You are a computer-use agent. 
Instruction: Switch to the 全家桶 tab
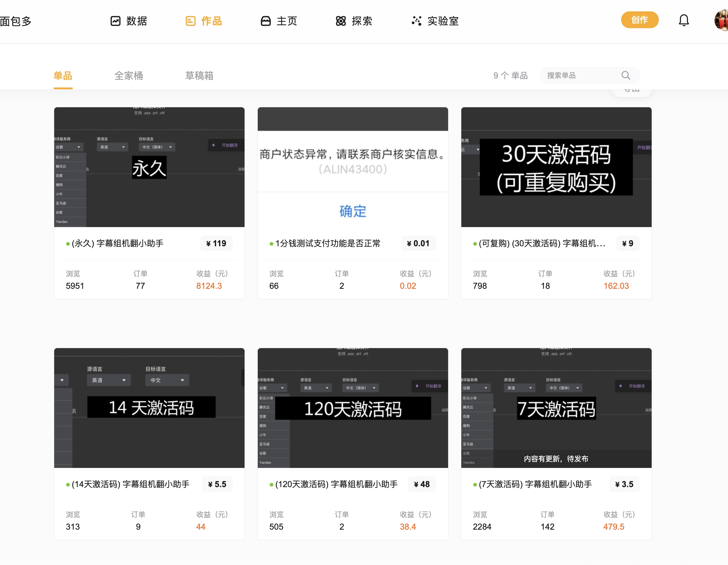(129, 76)
